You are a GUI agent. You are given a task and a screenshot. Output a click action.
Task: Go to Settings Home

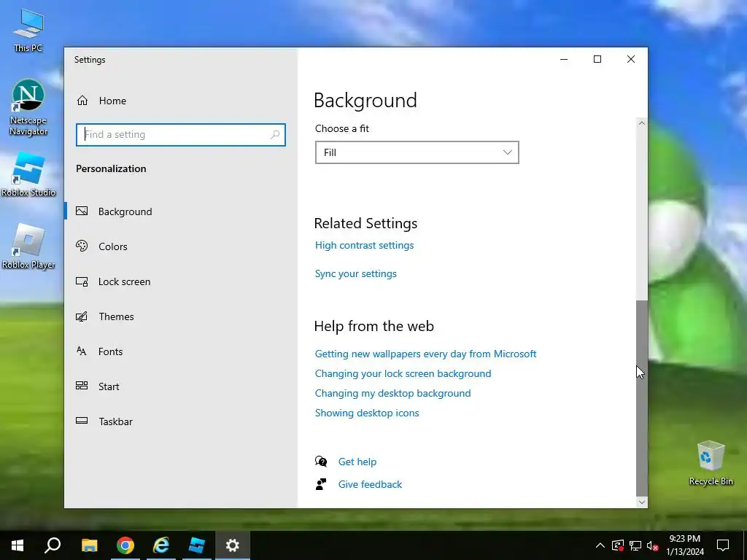point(101,101)
